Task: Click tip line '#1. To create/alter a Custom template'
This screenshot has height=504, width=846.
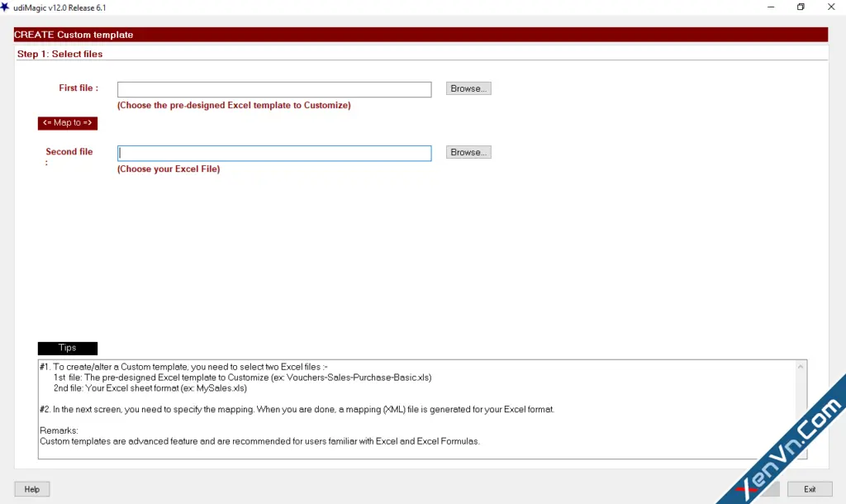Action: 183,367
